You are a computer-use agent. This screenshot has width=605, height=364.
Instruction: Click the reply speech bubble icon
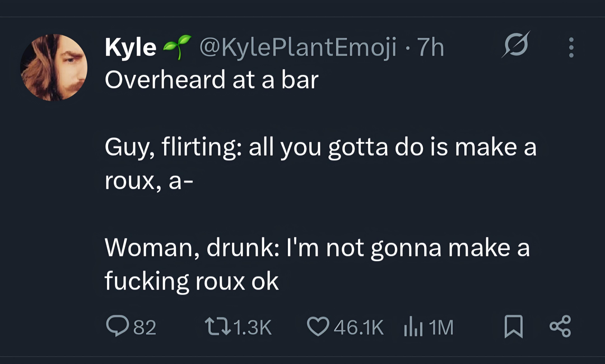pos(117,325)
